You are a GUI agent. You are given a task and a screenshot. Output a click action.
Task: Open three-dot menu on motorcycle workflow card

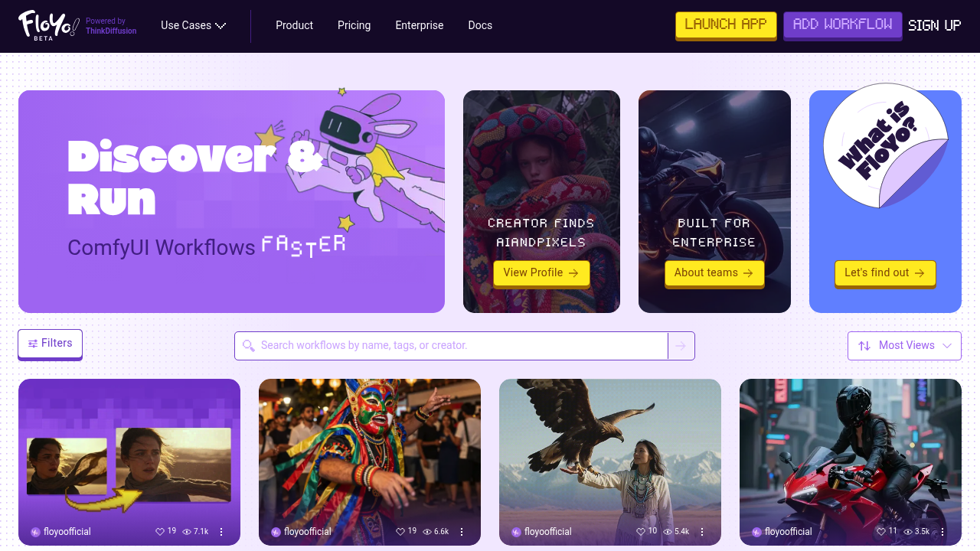[x=942, y=532]
